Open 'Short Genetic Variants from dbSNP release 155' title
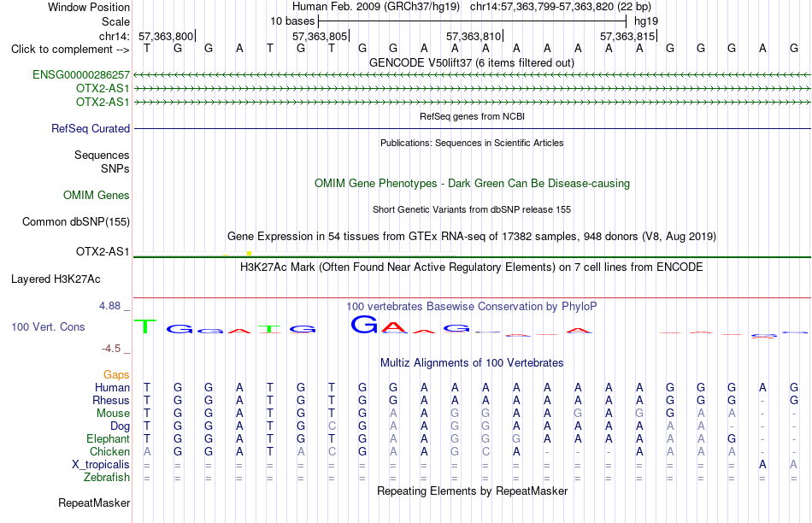The image size is (812, 523). [472, 209]
